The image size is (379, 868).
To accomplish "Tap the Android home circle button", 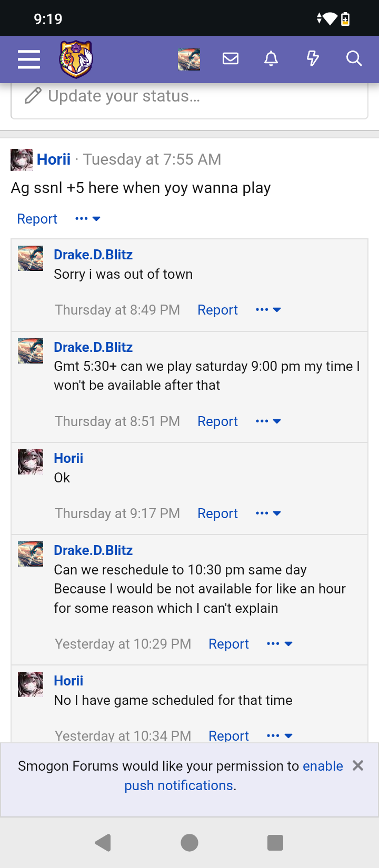I will click(189, 843).
